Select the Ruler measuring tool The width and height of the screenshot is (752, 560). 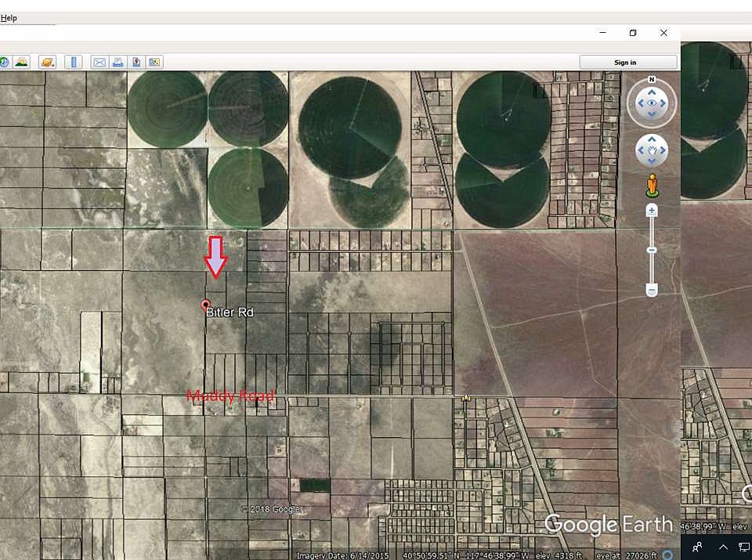pyautogui.click(x=74, y=62)
